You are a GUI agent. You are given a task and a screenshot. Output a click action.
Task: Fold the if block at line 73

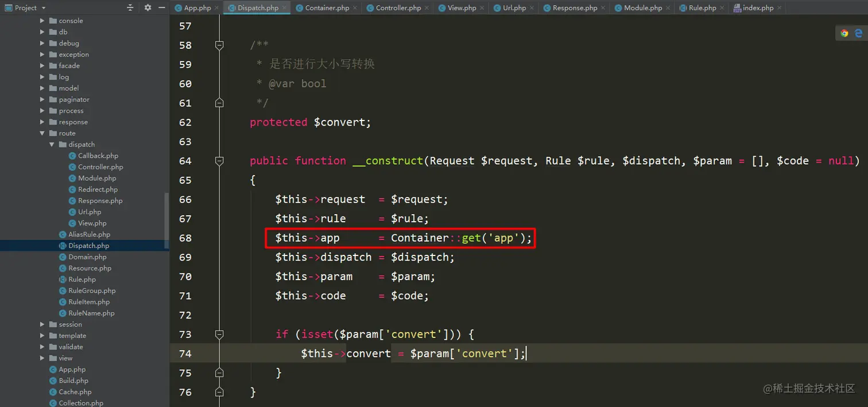coord(219,334)
